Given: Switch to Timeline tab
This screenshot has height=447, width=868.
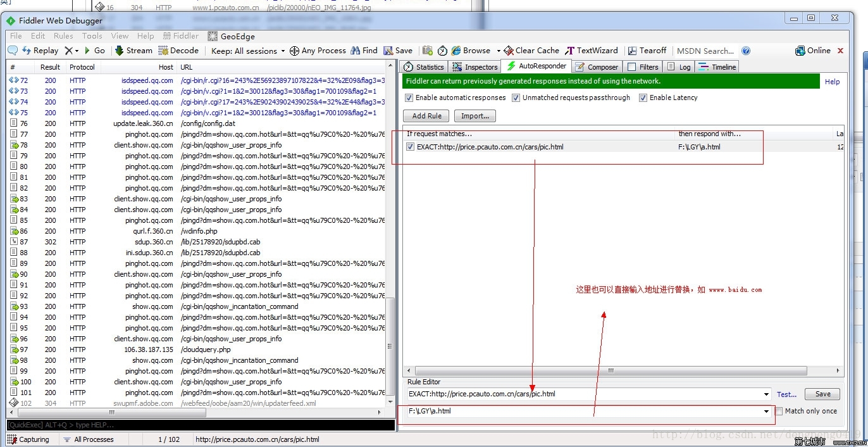Looking at the screenshot, I should click(x=717, y=66).
